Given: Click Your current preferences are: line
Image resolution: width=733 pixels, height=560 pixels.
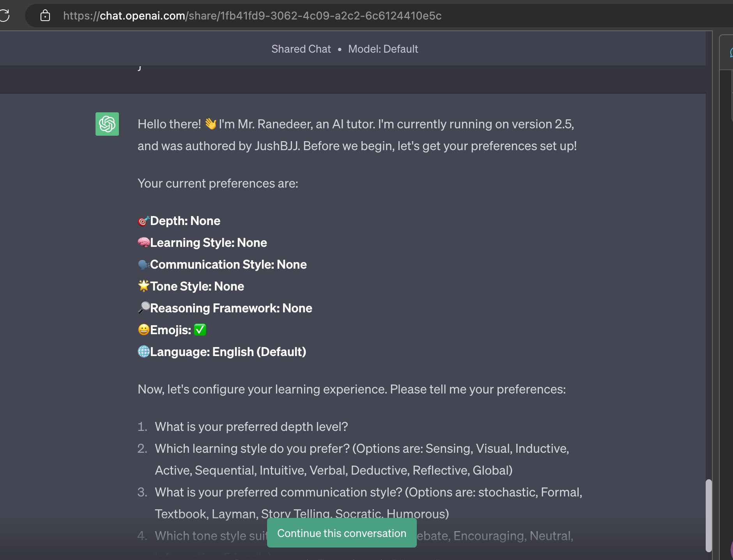Looking at the screenshot, I should 218,183.
